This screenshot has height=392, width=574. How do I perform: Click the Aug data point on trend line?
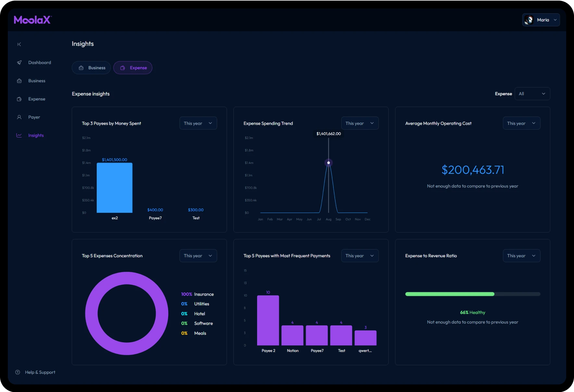click(x=329, y=163)
